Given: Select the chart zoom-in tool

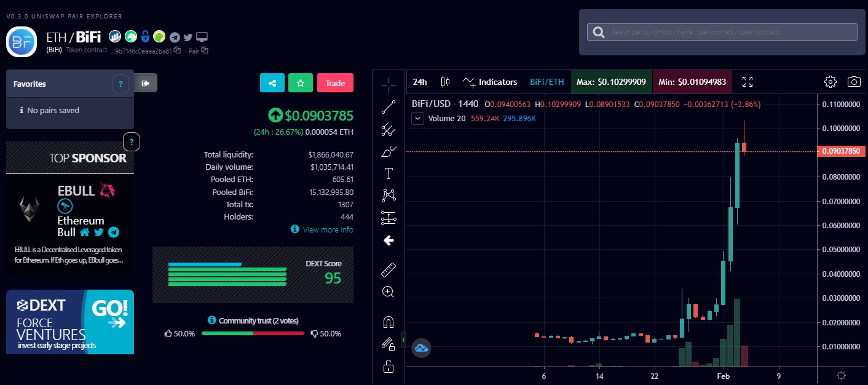Looking at the screenshot, I should (389, 292).
